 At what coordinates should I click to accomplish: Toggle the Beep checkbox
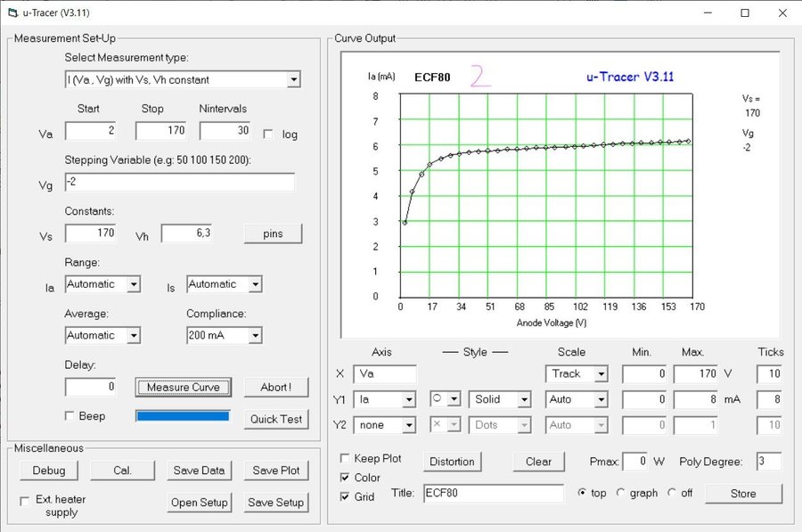tap(70, 416)
